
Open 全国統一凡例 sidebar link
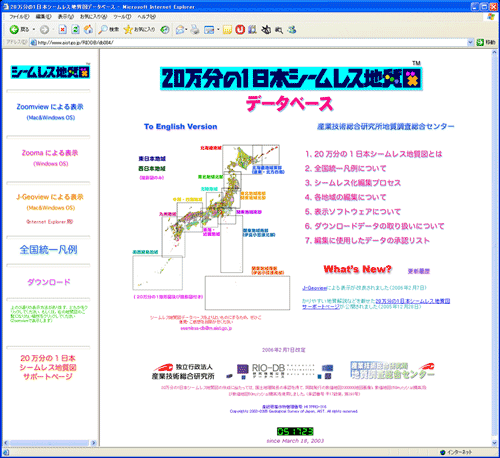coord(48,250)
